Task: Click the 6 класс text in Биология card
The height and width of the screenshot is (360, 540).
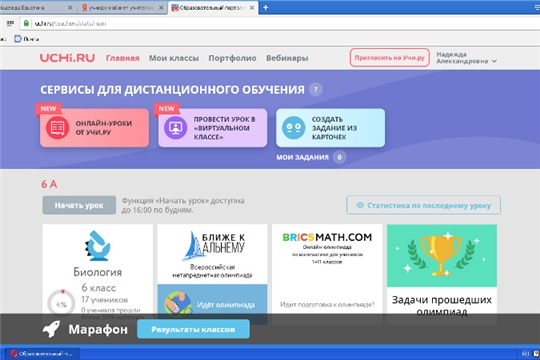Action: [99, 288]
